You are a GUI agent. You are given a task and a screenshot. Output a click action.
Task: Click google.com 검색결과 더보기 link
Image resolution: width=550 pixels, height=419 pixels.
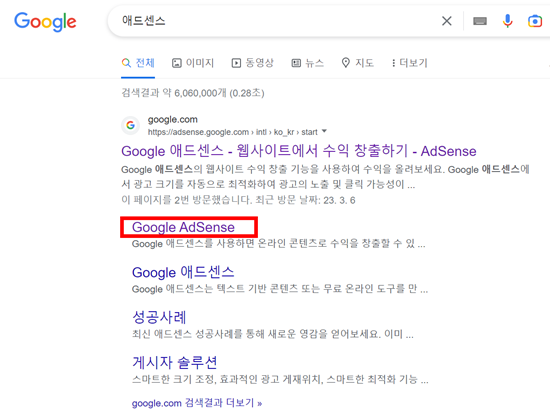(197, 403)
